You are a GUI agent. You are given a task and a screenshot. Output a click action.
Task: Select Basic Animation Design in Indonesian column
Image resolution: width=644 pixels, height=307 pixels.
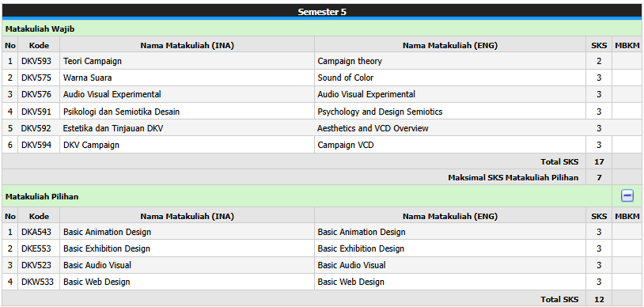[x=107, y=232]
